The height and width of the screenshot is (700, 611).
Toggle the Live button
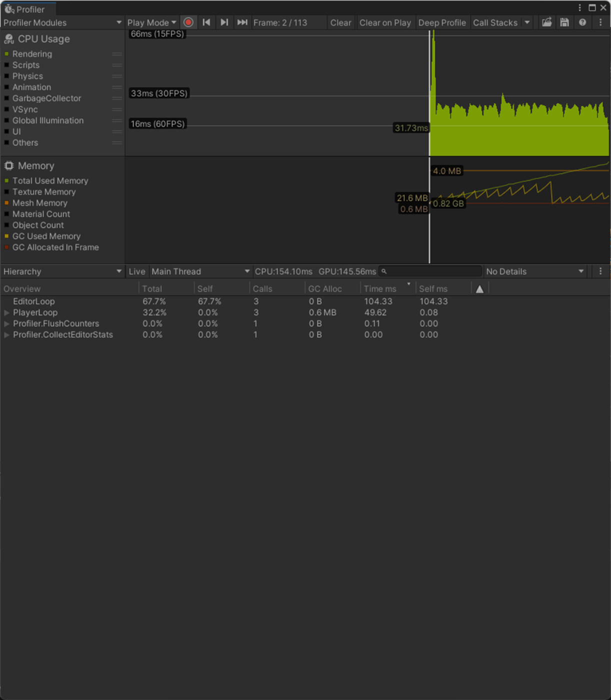[137, 271]
